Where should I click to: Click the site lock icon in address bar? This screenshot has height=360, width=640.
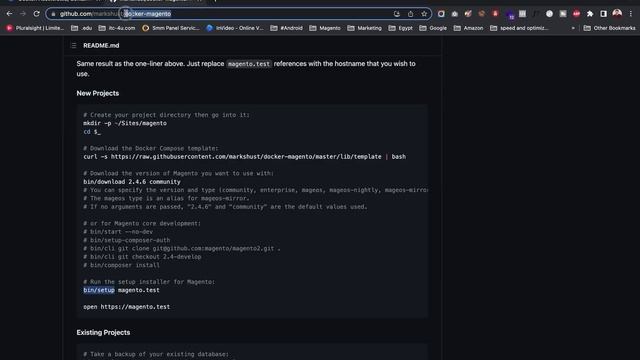53,14
